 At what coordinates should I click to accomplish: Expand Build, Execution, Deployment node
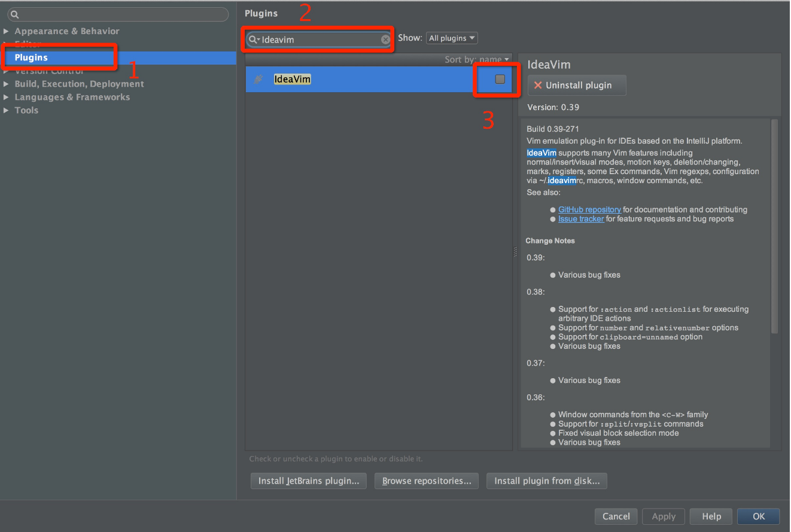[x=6, y=84]
